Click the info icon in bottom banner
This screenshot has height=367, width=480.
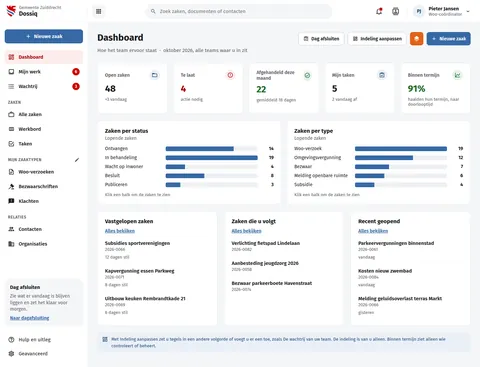coord(105,339)
